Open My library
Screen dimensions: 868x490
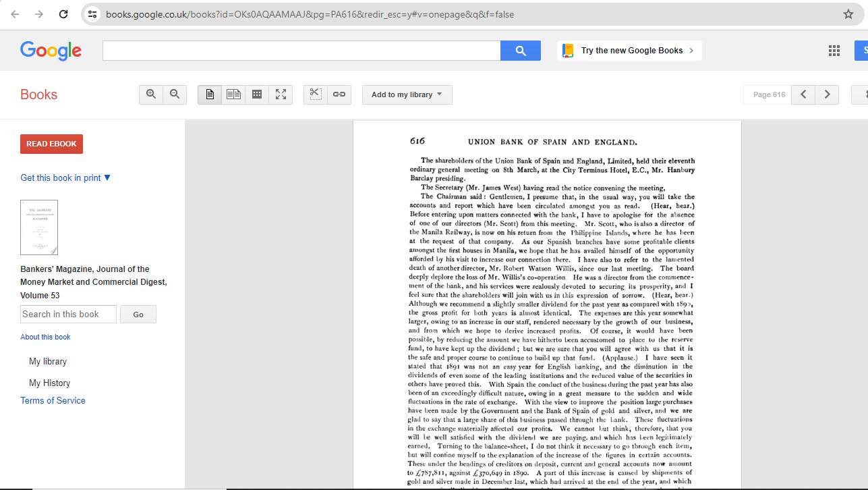coord(48,361)
